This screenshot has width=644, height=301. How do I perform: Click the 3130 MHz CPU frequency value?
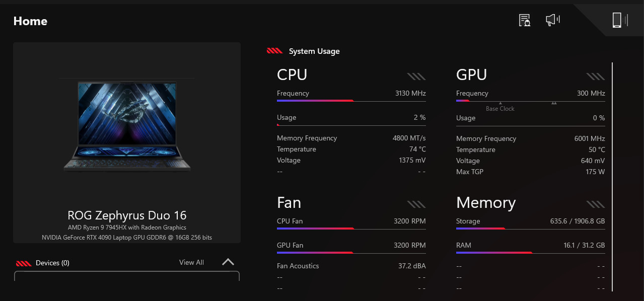tap(410, 93)
